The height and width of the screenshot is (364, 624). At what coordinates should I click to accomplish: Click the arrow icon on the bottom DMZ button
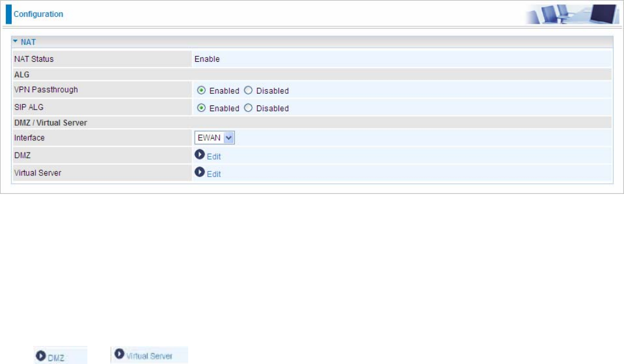click(x=41, y=356)
